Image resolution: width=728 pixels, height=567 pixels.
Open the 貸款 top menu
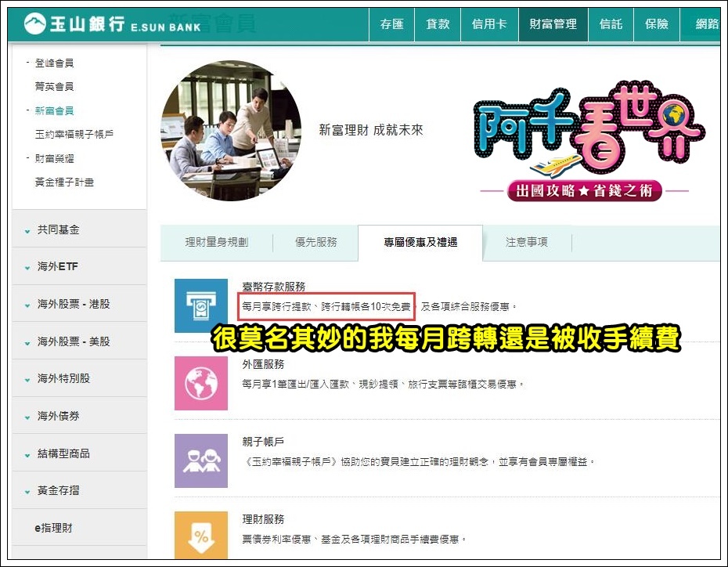(x=438, y=24)
